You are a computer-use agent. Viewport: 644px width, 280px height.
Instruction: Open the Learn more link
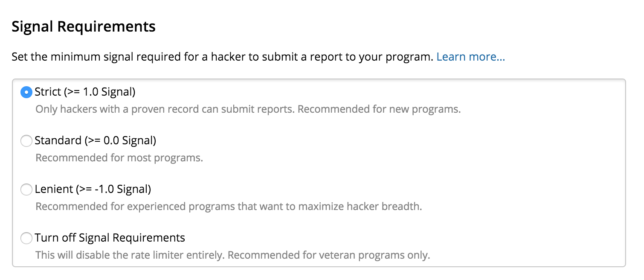[x=470, y=57]
